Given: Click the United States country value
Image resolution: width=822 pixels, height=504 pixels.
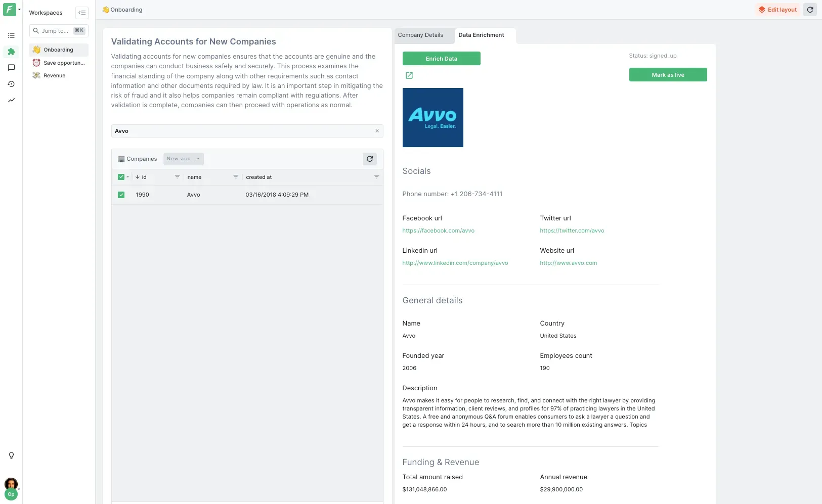Looking at the screenshot, I should pyautogui.click(x=558, y=336).
